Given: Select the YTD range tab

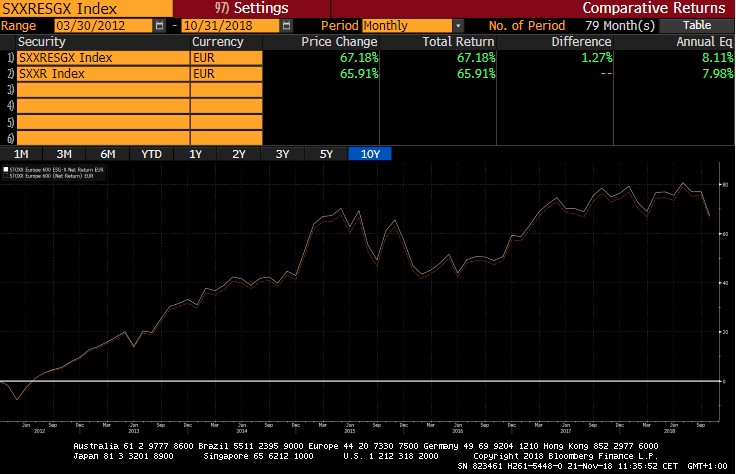Looking at the screenshot, I should (152, 154).
